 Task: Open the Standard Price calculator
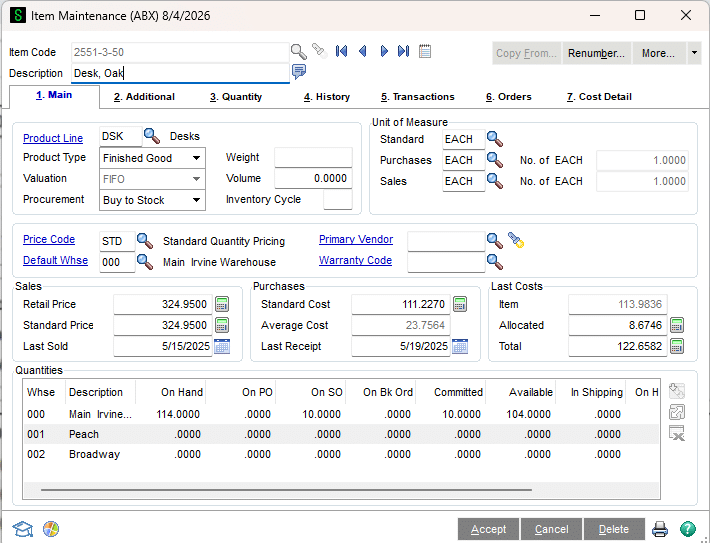click(x=222, y=325)
